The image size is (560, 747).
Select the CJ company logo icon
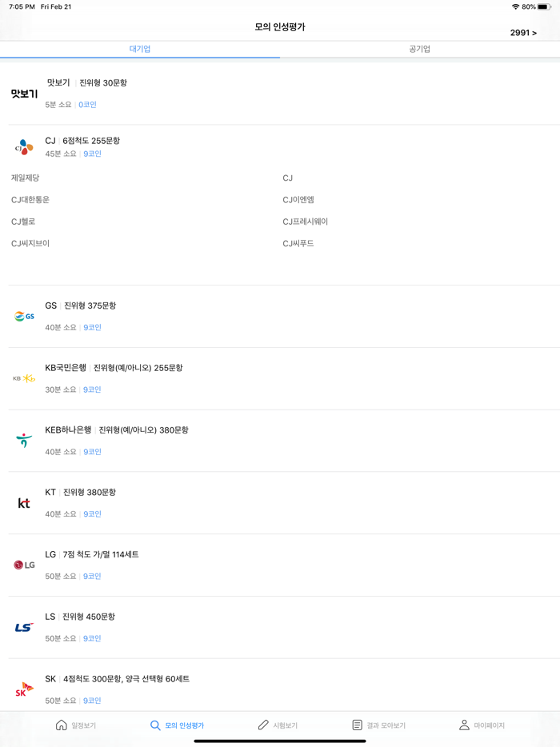[x=23, y=146]
